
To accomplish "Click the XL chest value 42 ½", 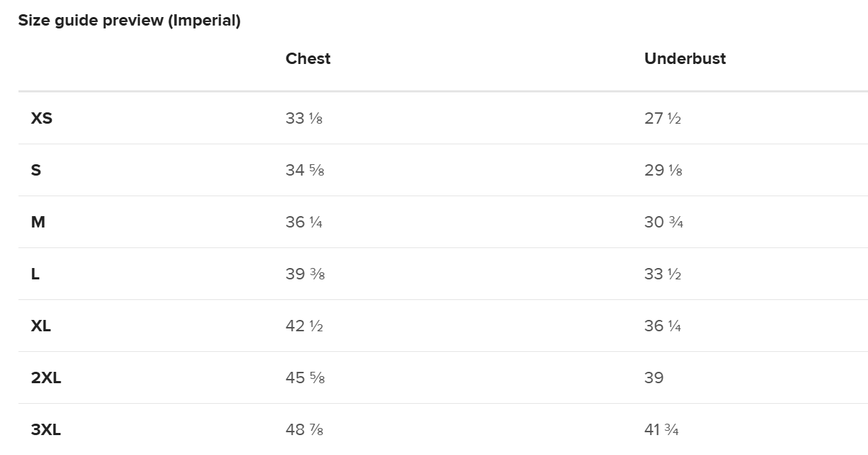I will 304,326.
